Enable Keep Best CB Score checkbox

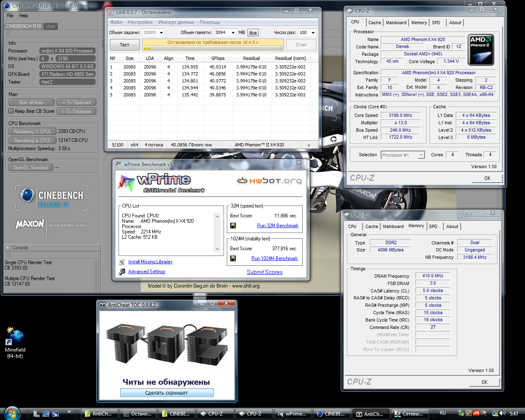11,111
